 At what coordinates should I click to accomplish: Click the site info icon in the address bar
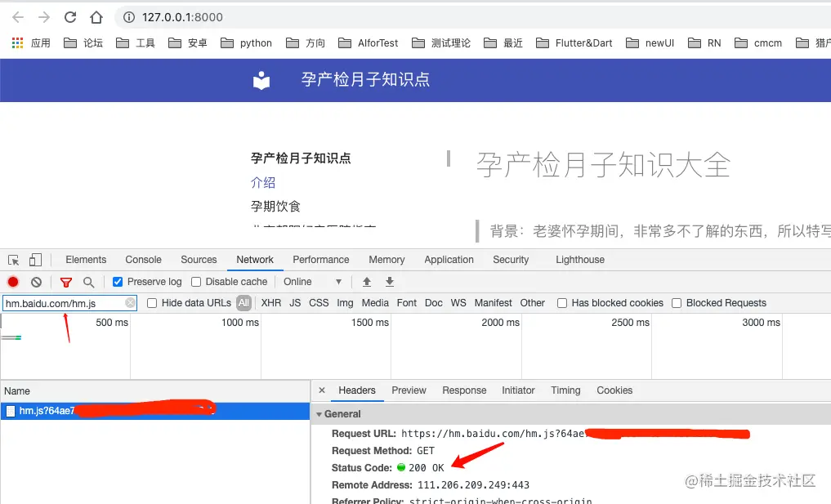(129, 17)
